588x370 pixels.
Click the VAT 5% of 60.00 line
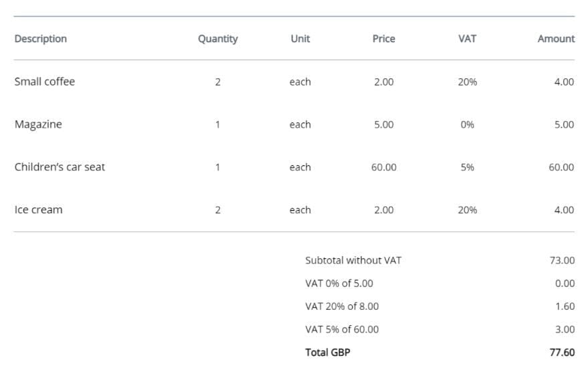tap(341, 329)
